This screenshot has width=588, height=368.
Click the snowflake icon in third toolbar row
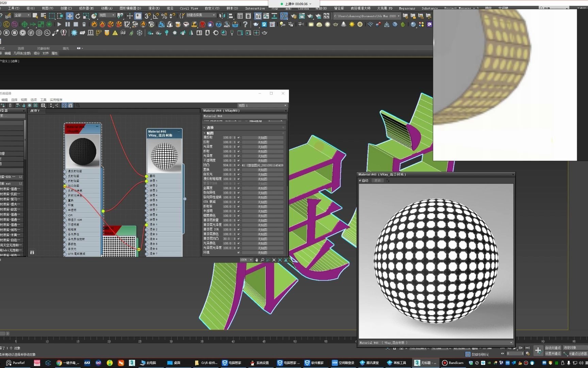tap(140, 33)
